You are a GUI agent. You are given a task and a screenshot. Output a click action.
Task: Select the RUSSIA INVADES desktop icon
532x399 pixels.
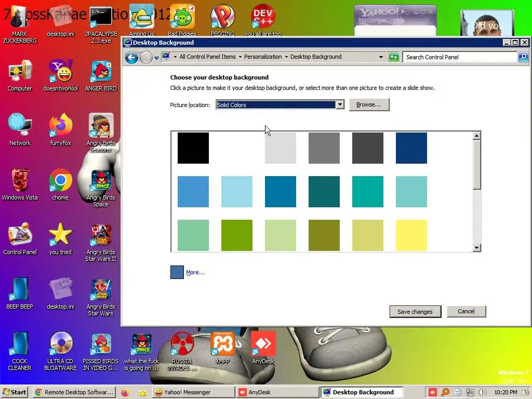pyautogui.click(x=182, y=351)
